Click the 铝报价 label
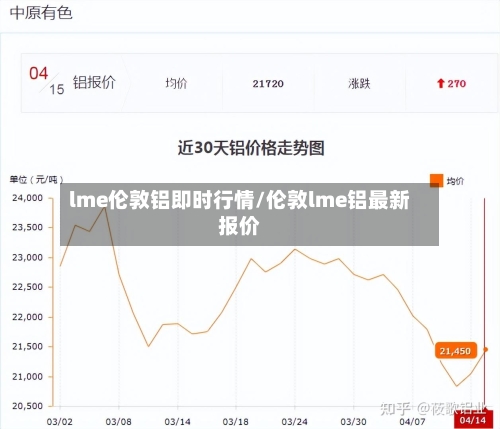500x429 pixels. (94, 82)
